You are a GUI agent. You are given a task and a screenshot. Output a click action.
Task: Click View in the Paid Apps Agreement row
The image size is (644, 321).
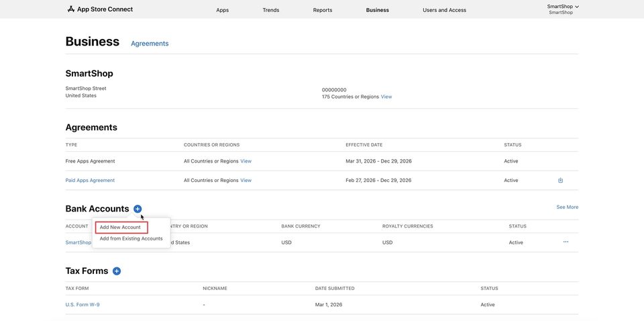(x=246, y=181)
